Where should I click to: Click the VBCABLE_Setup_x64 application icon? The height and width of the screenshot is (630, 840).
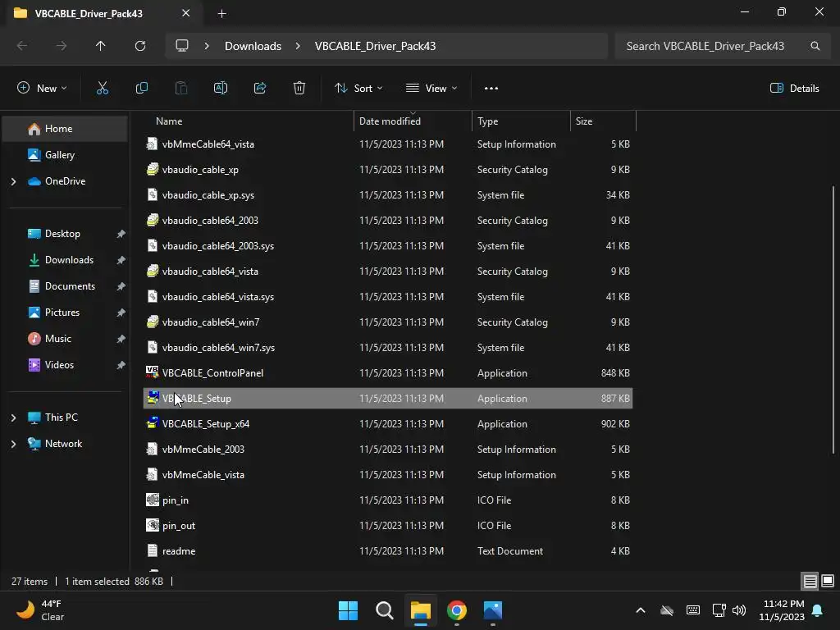click(x=152, y=423)
